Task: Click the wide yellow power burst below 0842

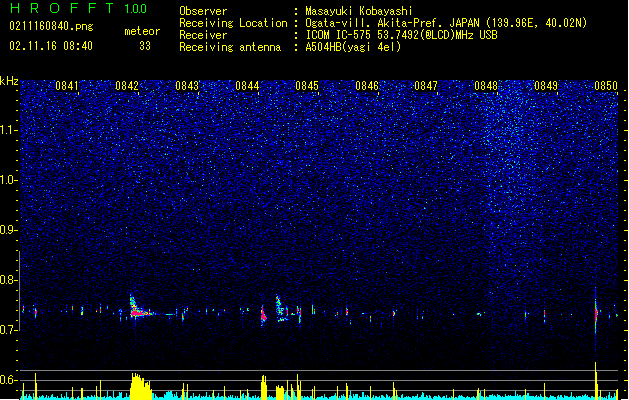Action: pyautogui.click(x=141, y=386)
